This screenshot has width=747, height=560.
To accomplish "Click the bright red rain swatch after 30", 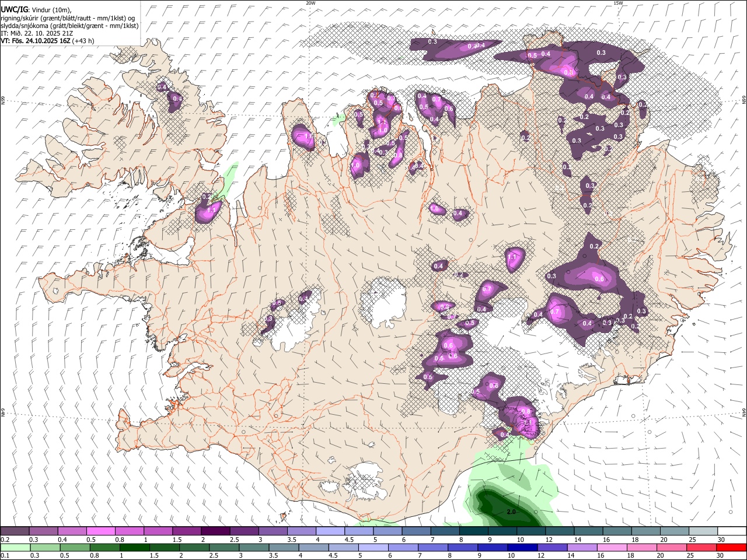I will [x=731, y=547].
